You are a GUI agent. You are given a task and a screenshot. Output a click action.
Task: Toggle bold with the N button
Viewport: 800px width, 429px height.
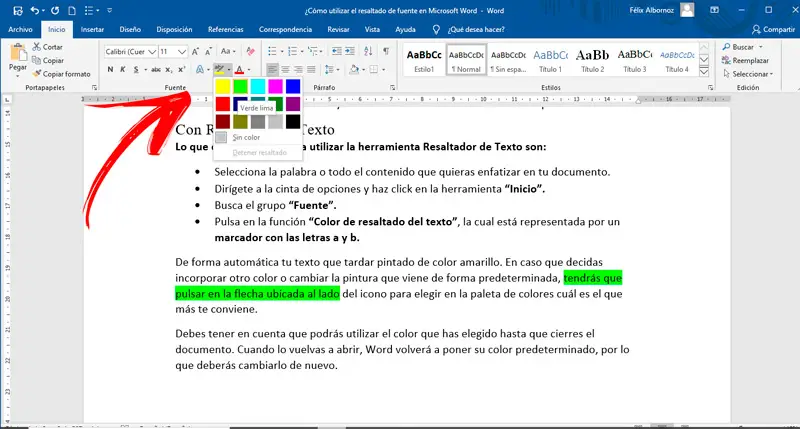pos(110,70)
